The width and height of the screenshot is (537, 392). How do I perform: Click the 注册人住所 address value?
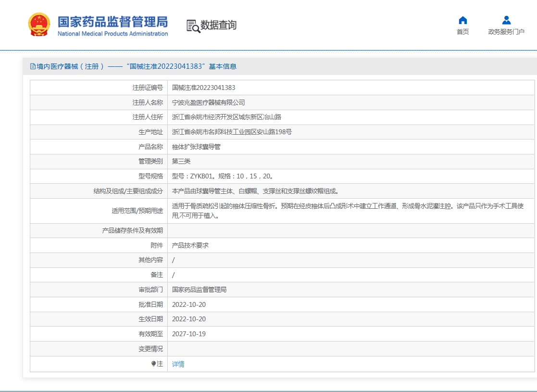226,117
